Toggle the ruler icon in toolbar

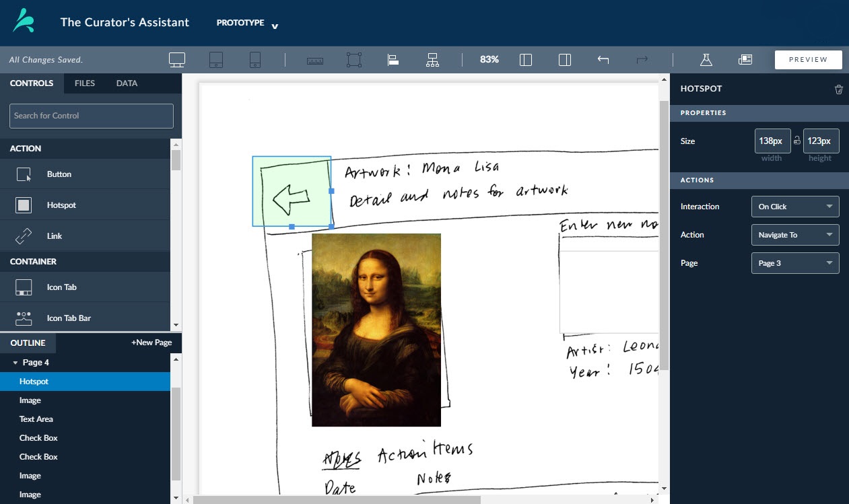point(314,61)
